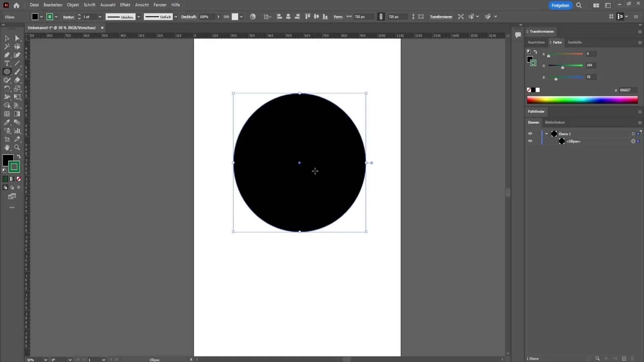Image resolution: width=644 pixels, height=362 pixels.
Task: Toggle visibility of Ebene 1 layer
Action: coord(530,133)
